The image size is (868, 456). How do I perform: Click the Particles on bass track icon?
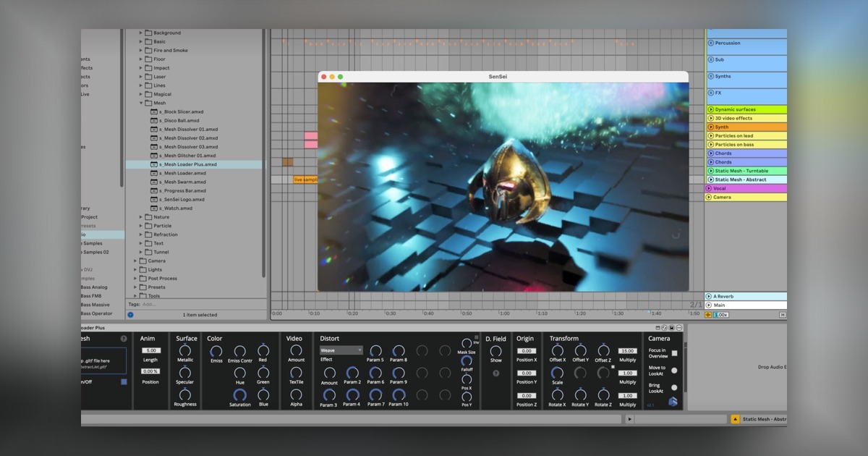(710, 145)
